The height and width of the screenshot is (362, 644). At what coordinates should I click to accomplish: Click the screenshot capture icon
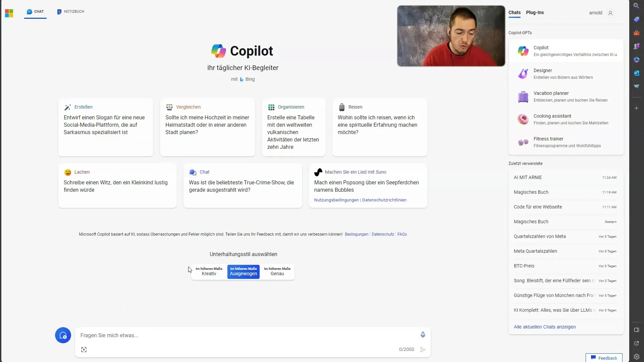coord(84,349)
